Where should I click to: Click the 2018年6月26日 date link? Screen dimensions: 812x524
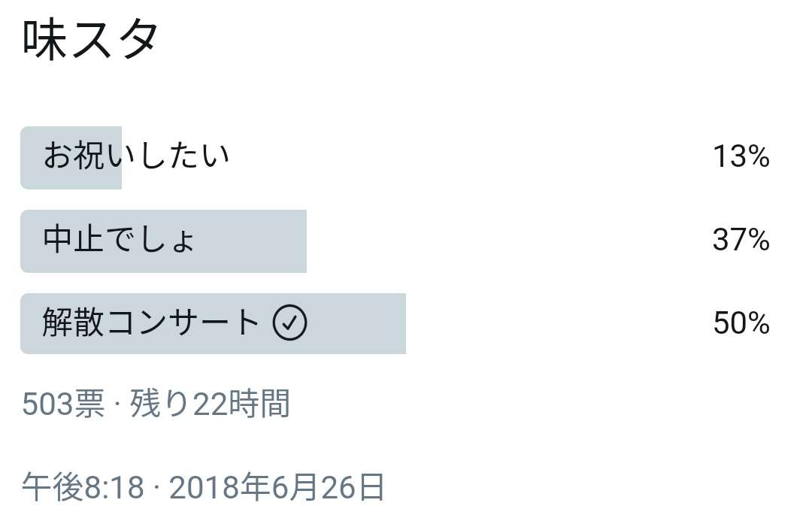pyautogui.click(x=277, y=487)
